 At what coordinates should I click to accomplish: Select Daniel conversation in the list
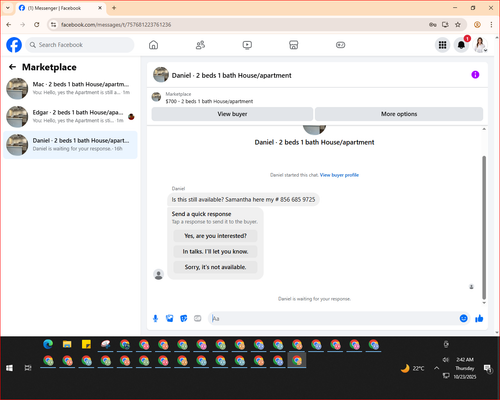(70, 145)
